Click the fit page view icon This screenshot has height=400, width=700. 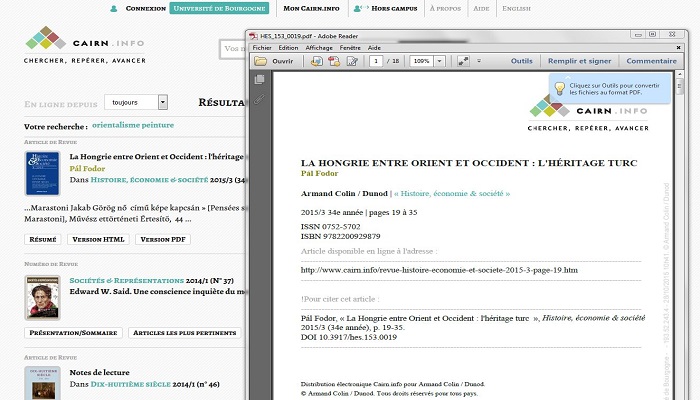pos(464,61)
